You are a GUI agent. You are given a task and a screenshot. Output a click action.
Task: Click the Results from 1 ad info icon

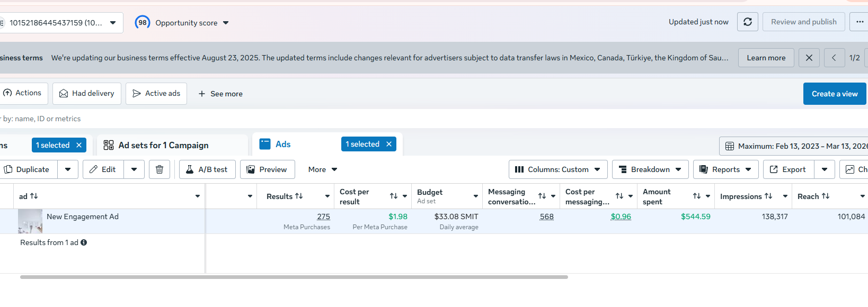click(x=84, y=242)
